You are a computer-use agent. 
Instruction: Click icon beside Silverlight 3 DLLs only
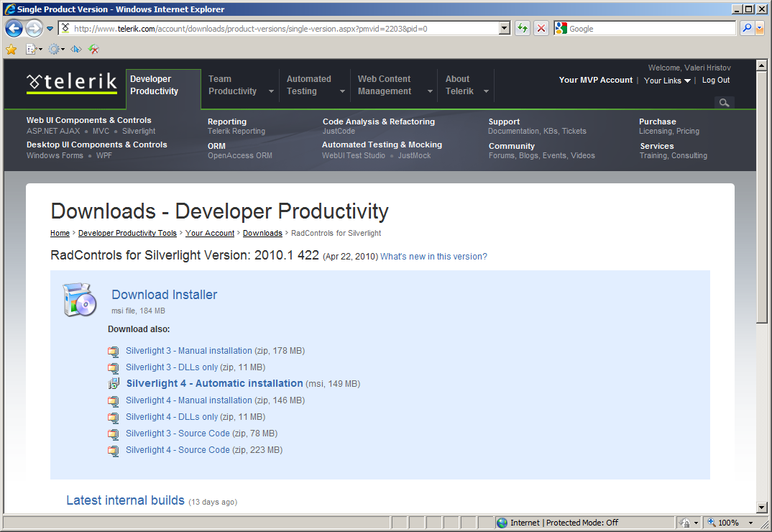click(x=114, y=368)
